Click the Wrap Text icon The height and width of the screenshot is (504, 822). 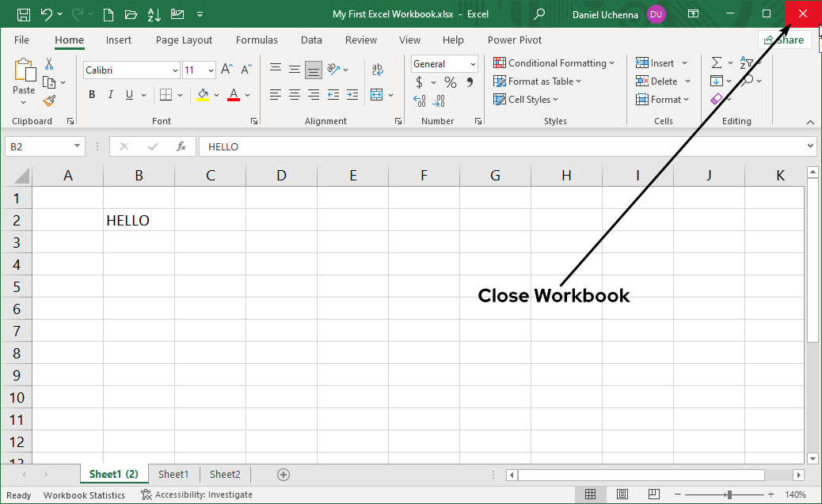pos(379,69)
